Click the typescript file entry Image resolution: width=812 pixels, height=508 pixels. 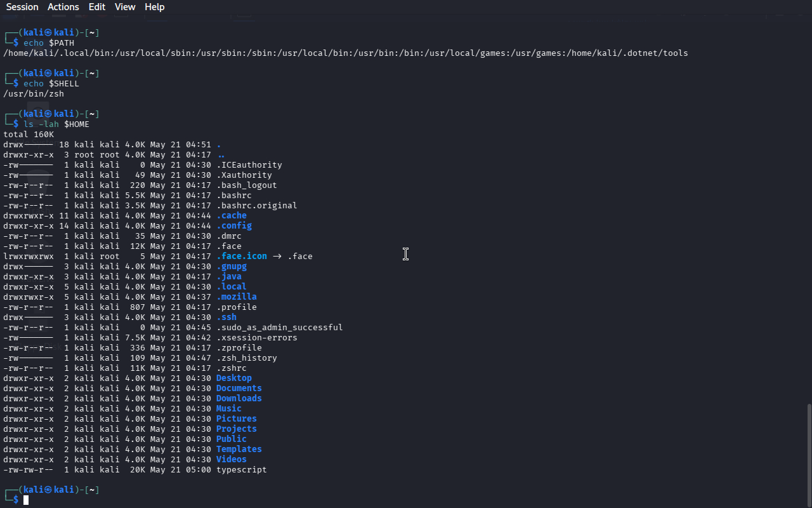tap(242, 470)
